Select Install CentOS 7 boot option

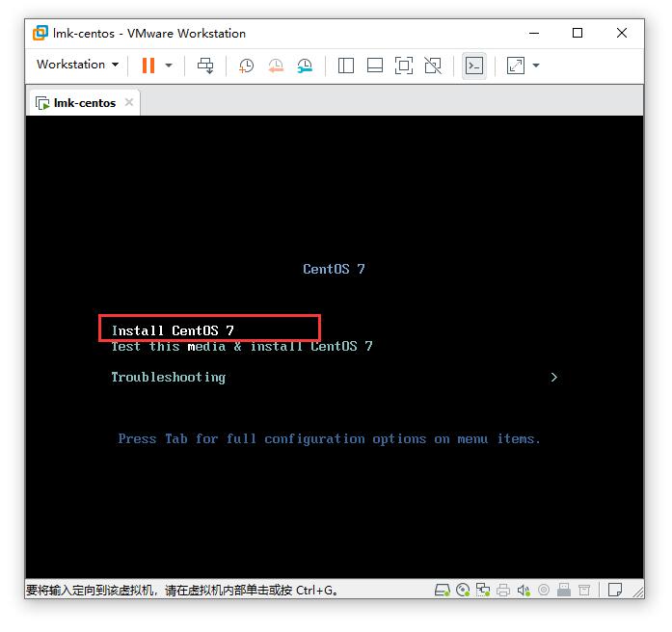(173, 330)
